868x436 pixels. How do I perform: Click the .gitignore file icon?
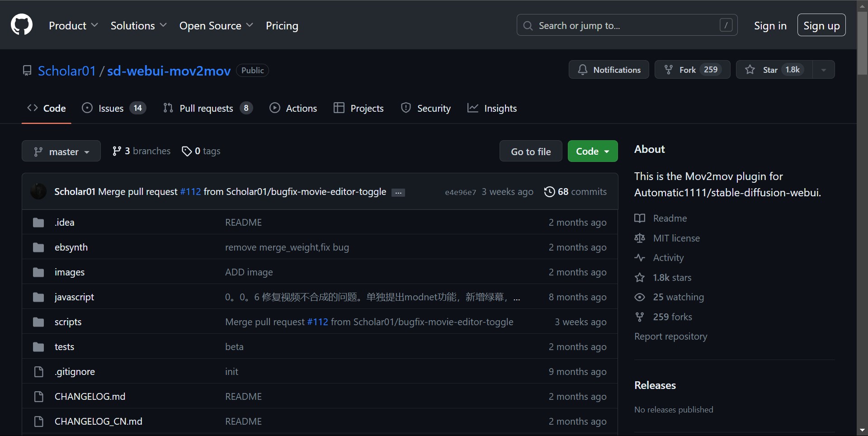pyautogui.click(x=38, y=372)
